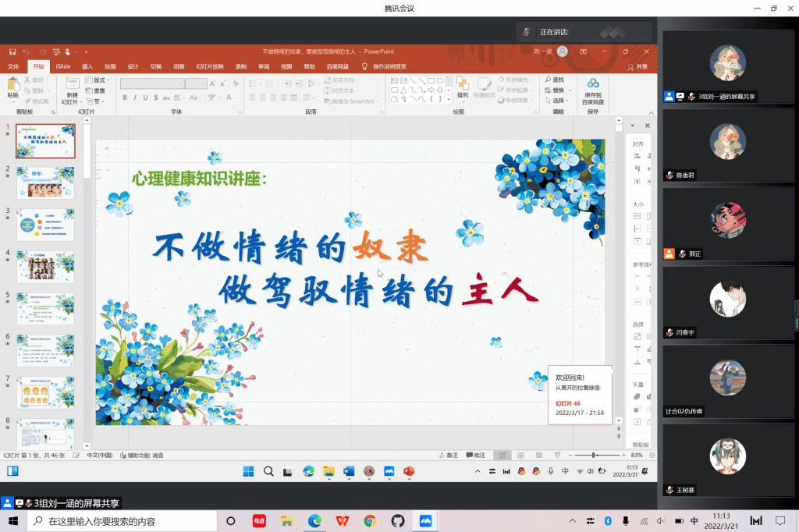
Task: Open the font name combo box
Action: 152,83
